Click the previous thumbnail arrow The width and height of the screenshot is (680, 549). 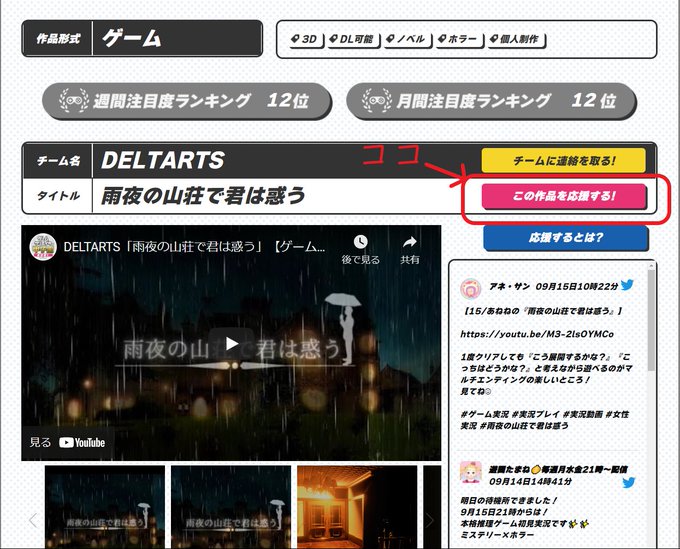[x=33, y=520]
